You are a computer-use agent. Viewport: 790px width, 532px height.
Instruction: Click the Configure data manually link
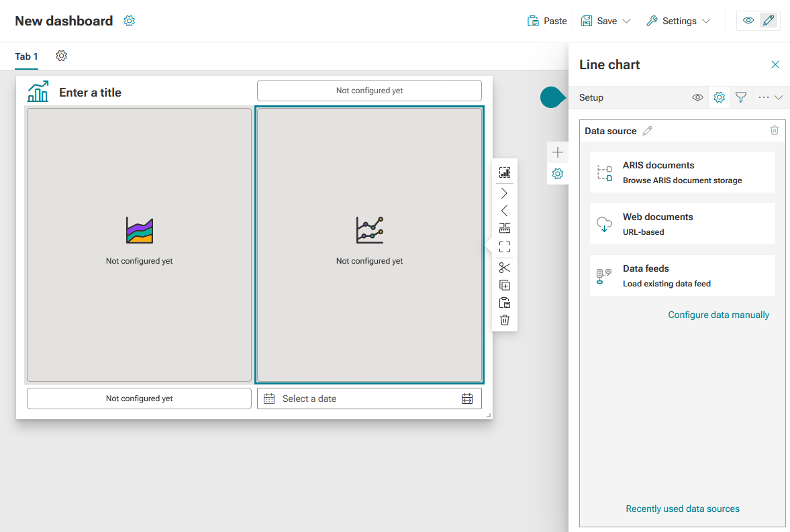pyautogui.click(x=718, y=315)
